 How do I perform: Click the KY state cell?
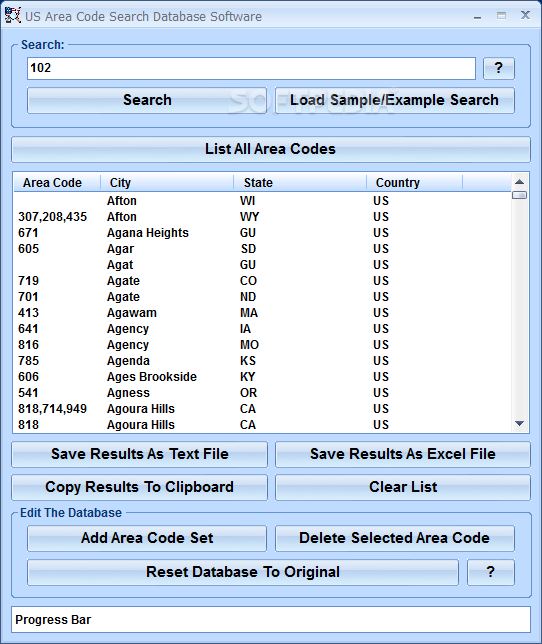pyautogui.click(x=248, y=377)
